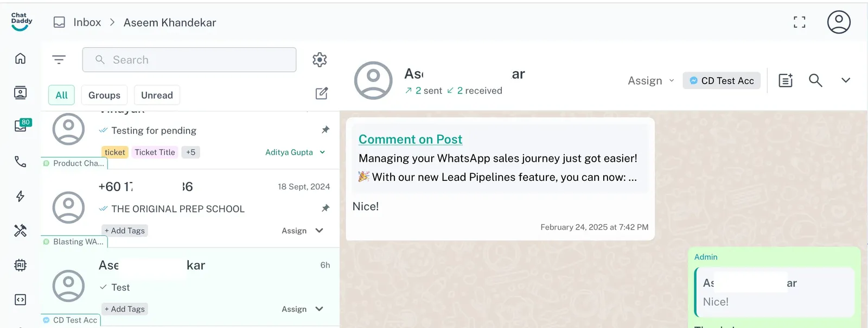Open the Home icon in sidebar

pos(20,59)
